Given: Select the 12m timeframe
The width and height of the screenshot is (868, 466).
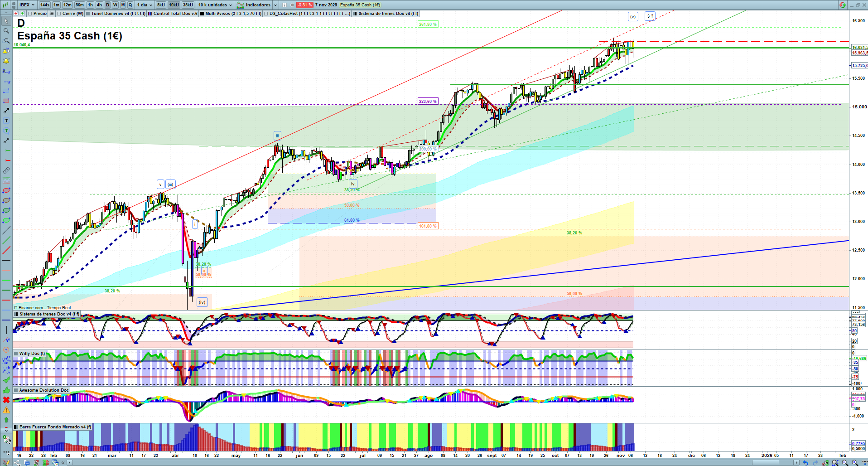Looking at the screenshot, I should (x=68, y=5).
